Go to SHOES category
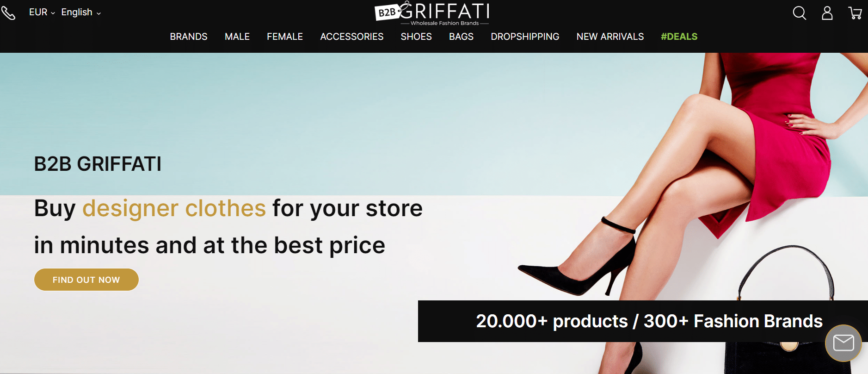Screen dimensions: 868x374 pyautogui.click(x=416, y=37)
